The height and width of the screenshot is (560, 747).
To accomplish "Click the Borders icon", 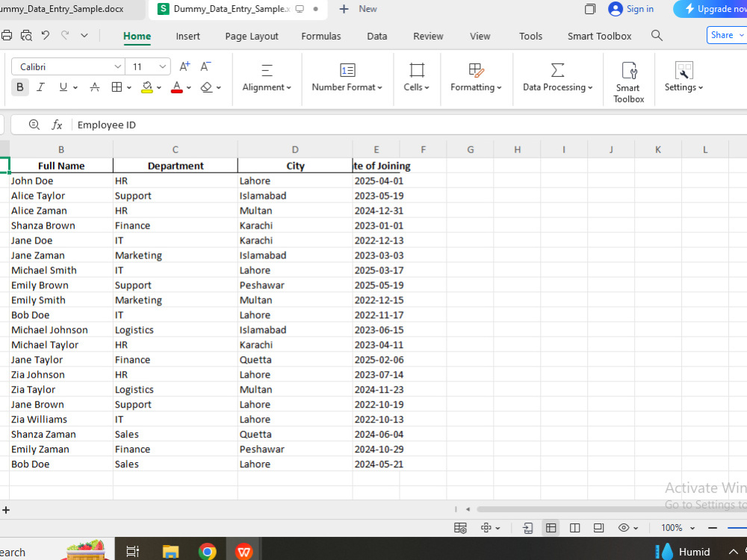I will point(117,87).
